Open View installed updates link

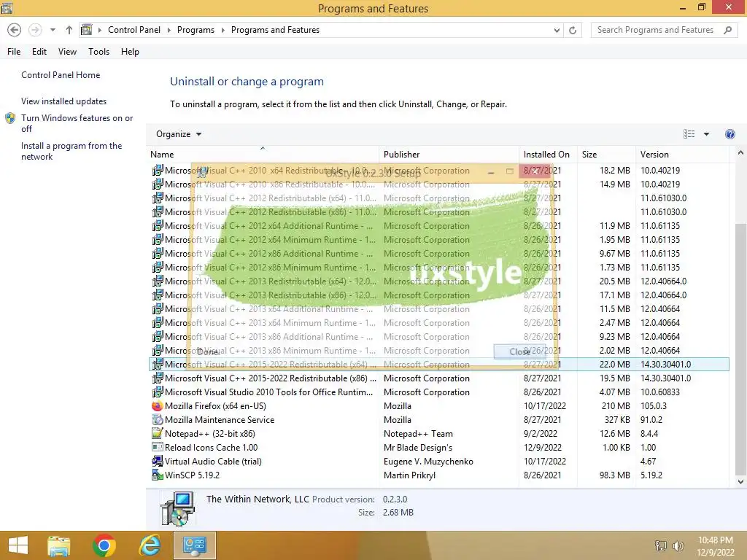point(64,101)
